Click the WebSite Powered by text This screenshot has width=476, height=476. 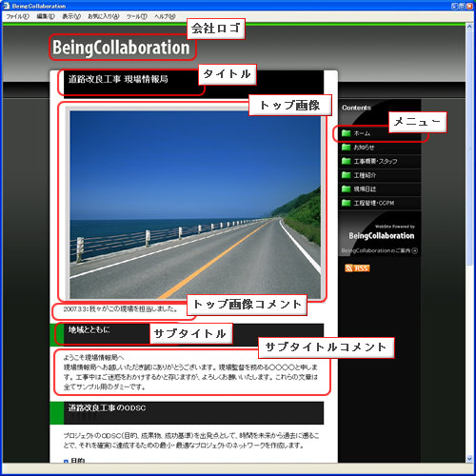pyautogui.click(x=395, y=227)
